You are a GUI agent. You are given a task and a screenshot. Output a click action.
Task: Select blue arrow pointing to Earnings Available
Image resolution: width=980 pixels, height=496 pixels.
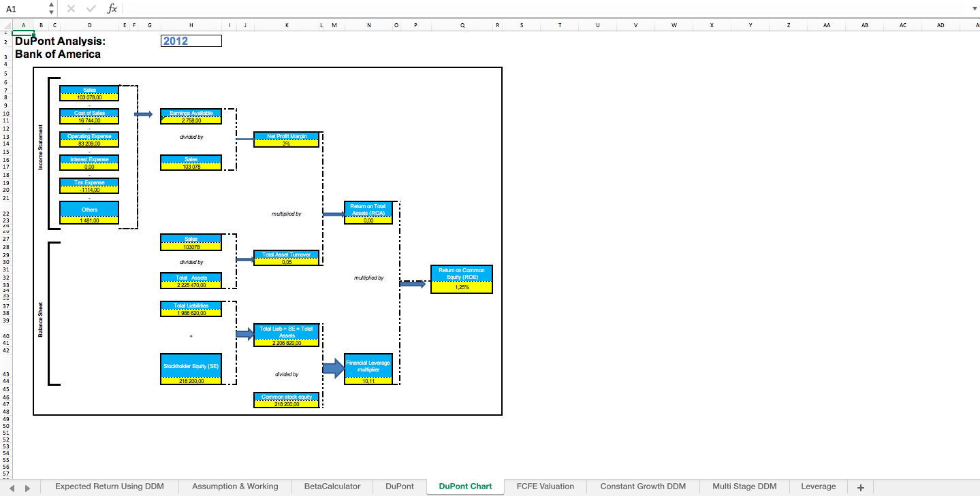pos(143,114)
